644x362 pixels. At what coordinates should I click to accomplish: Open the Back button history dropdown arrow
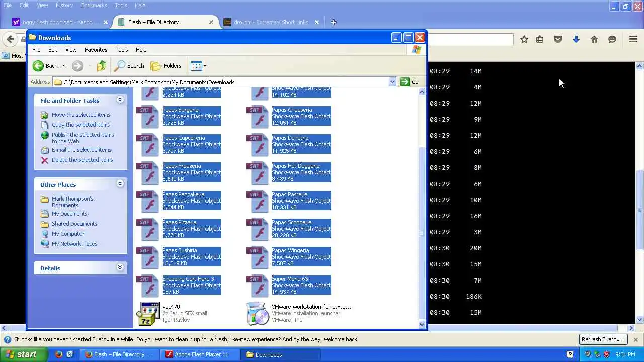[x=63, y=66]
